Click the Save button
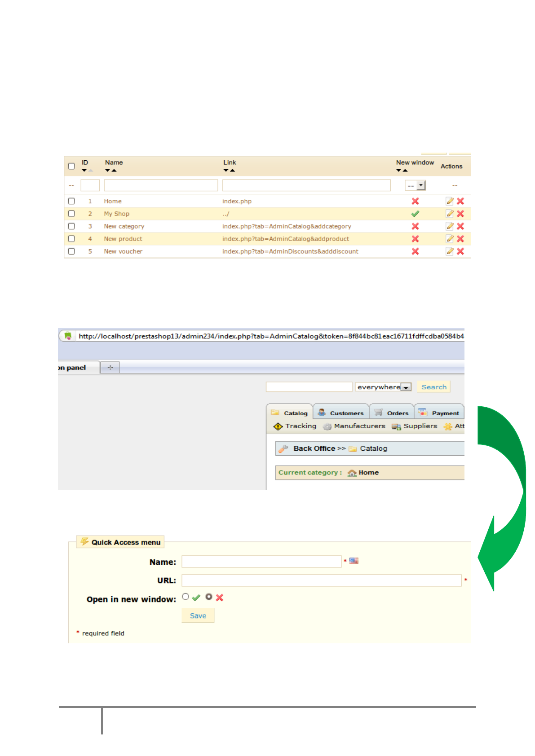Screen dimensions: 535x756 pos(198,616)
